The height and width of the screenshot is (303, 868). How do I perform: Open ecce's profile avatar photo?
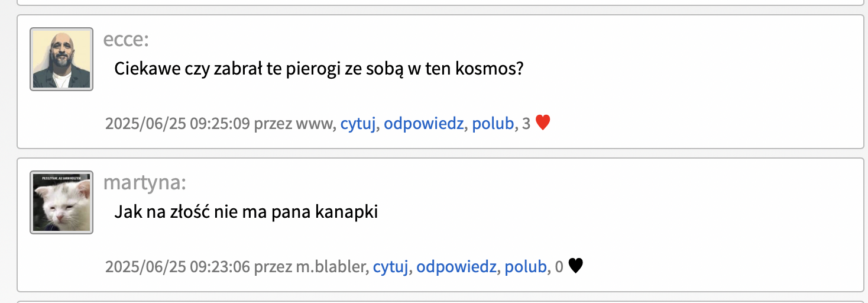61,59
